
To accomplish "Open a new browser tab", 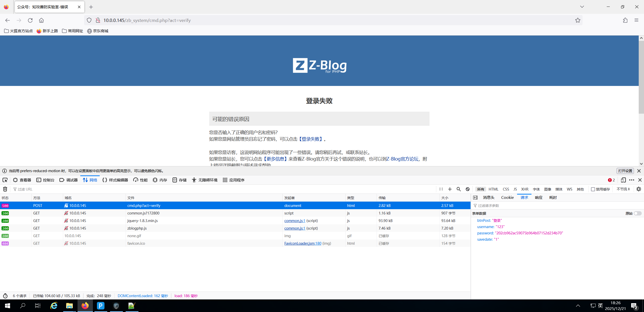I will point(91,7).
